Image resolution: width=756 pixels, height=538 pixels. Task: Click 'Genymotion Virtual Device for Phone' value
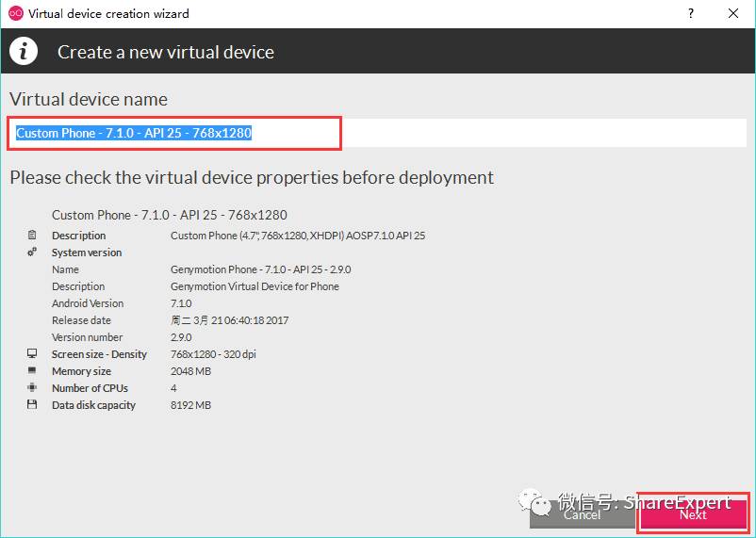click(255, 286)
